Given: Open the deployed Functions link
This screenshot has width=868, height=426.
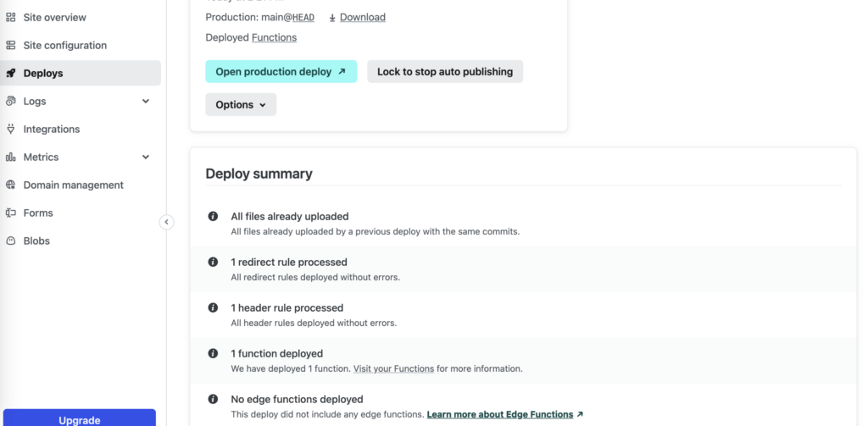Looking at the screenshot, I should [x=274, y=37].
